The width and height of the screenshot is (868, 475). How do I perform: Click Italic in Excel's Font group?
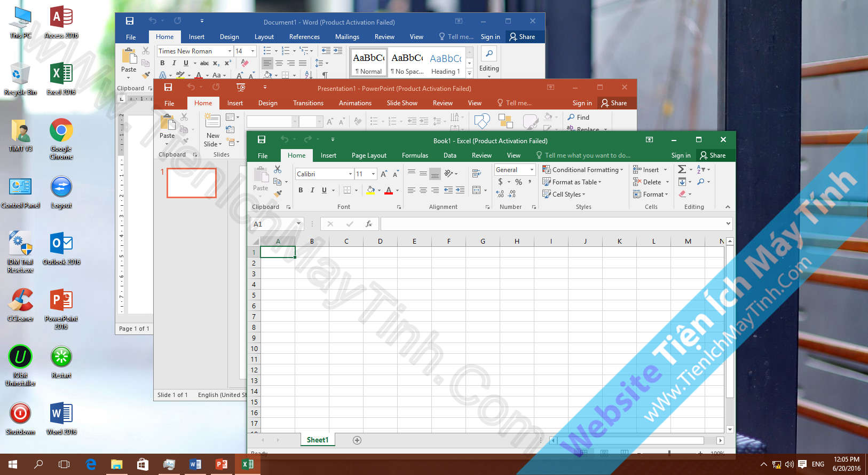pos(312,190)
